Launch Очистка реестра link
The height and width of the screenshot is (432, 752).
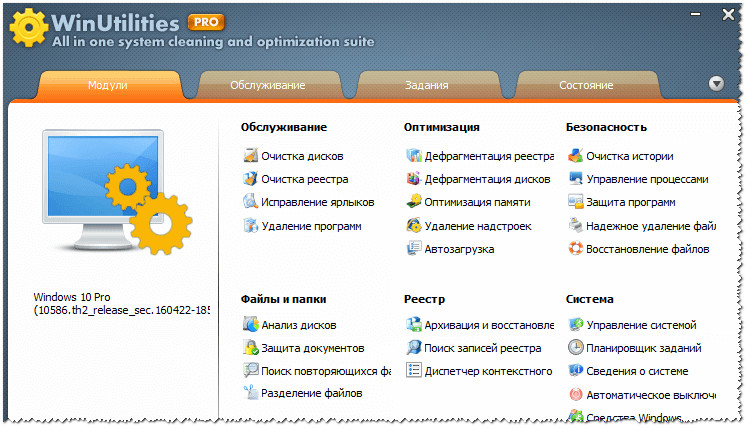305,179
